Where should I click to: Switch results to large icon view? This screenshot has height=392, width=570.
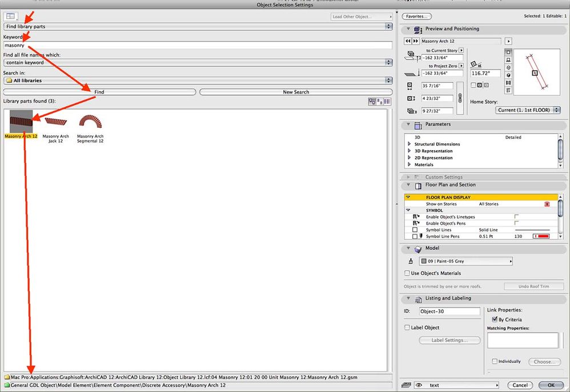[372, 102]
